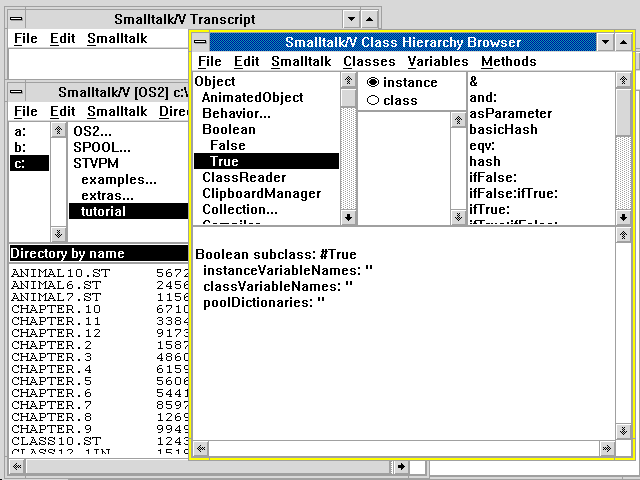Open Smalltalk menu in the disk browser window
Screen dimensions: 640x480
pyautogui.click(x=117, y=111)
